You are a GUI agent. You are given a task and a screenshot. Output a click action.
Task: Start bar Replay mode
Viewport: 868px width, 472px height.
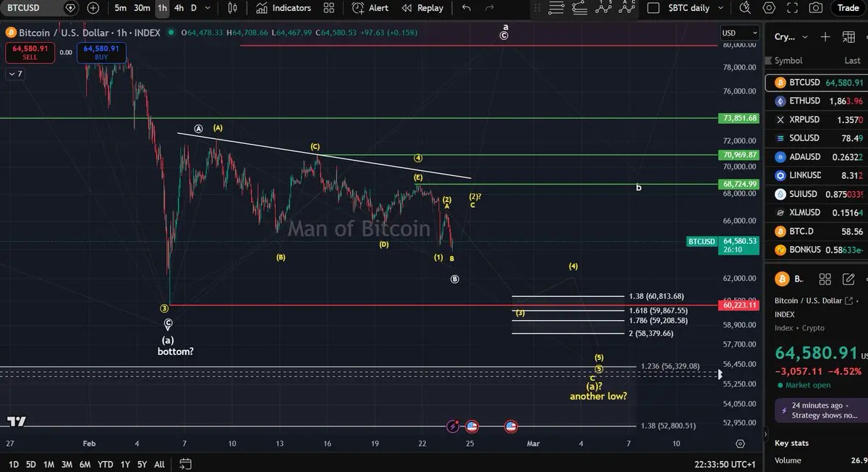tap(422, 8)
